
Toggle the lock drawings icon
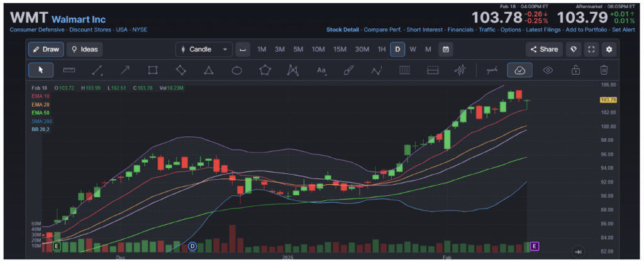[x=575, y=70]
